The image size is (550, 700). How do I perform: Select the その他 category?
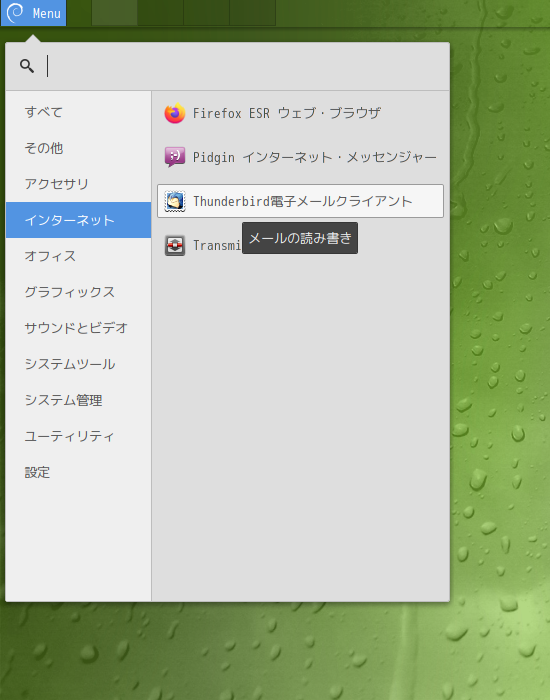pos(79,148)
